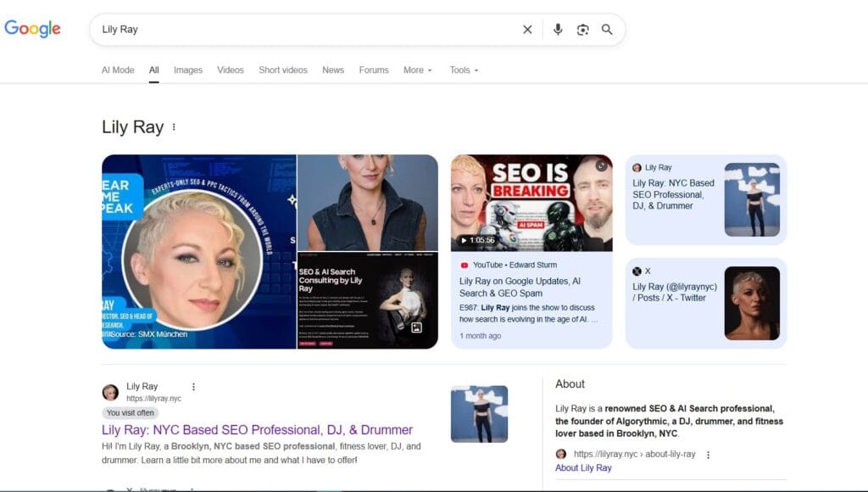The height and width of the screenshot is (492, 868).
Task: Expand the Tools dropdown
Action: click(x=464, y=70)
